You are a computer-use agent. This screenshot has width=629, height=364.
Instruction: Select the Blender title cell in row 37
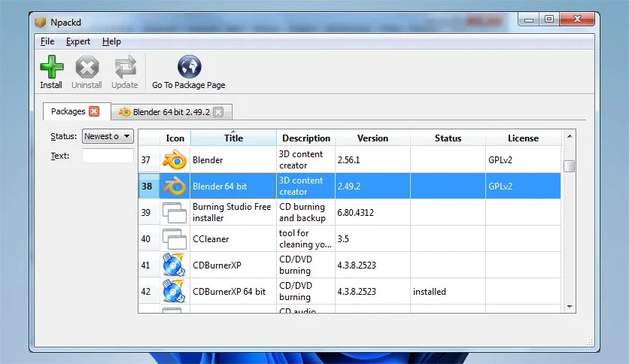(x=233, y=159)
